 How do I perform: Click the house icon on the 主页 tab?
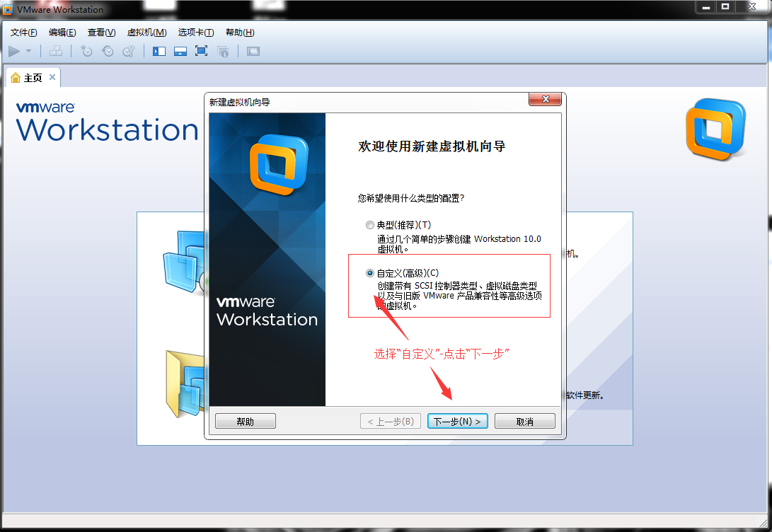coord(16,78)
